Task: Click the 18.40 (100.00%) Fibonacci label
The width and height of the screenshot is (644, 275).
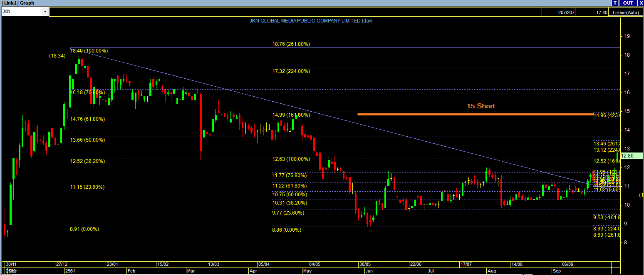Action: 89,51
